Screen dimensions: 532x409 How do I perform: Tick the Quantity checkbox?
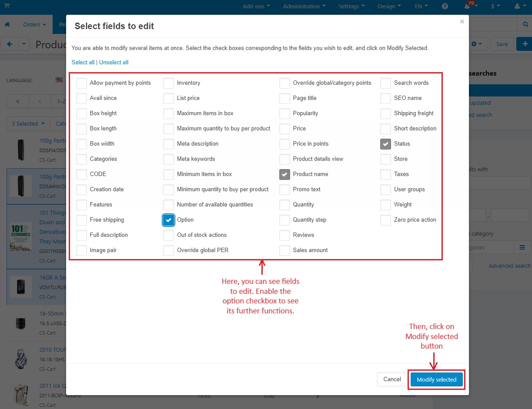[284, 205]
